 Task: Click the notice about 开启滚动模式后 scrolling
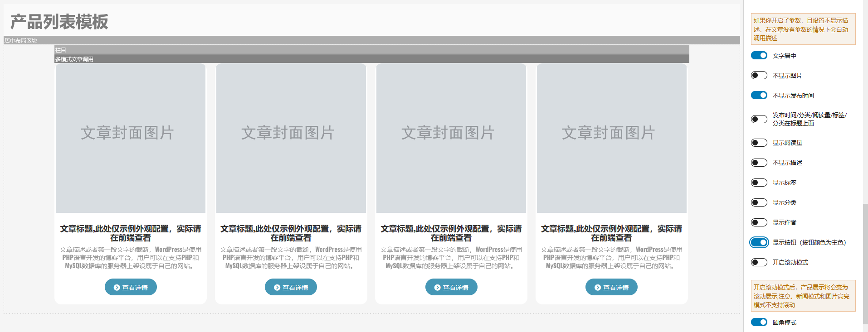(803, 296)
